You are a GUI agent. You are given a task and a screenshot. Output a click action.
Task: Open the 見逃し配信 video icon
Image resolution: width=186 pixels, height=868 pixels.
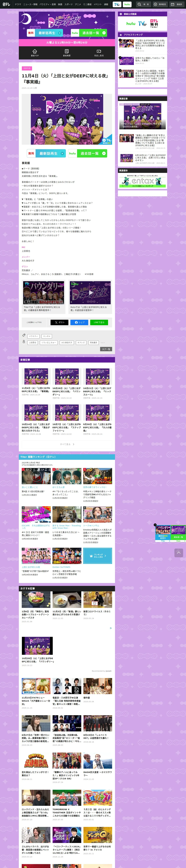pyautogui.click(x=99, y=53)
